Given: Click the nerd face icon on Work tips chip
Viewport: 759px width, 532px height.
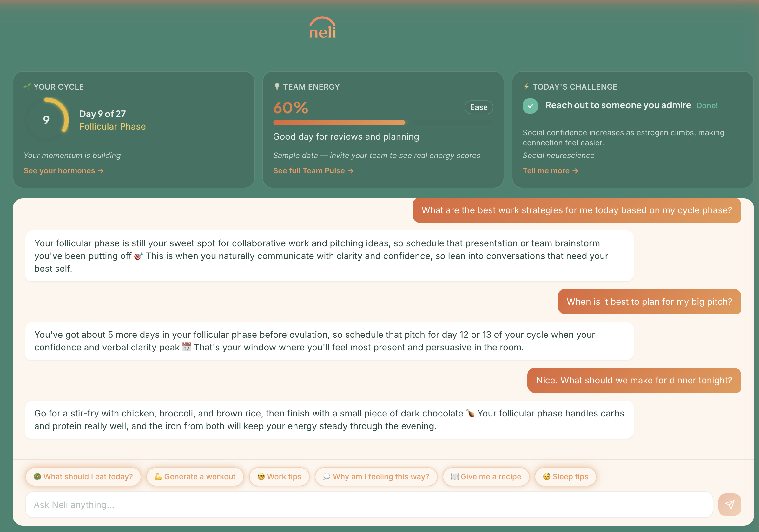Looking at the screenshot, I should [261, 476].
